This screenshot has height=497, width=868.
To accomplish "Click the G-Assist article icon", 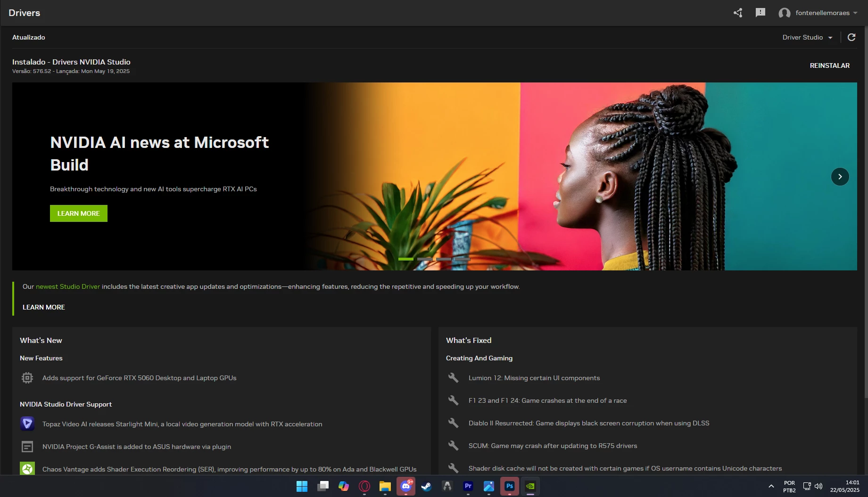I will point(27,447).
